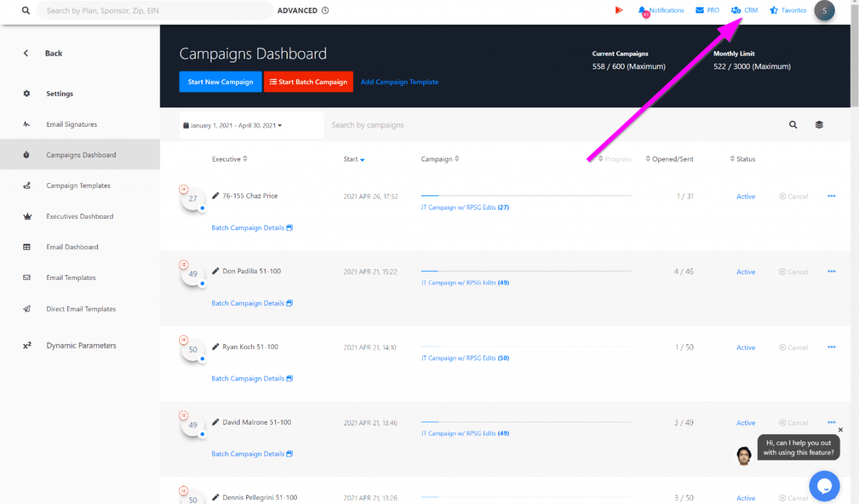The width and height of the screenshot is (859, 504).
Task: Sort by Executive column
Action: tap(230, 159)
